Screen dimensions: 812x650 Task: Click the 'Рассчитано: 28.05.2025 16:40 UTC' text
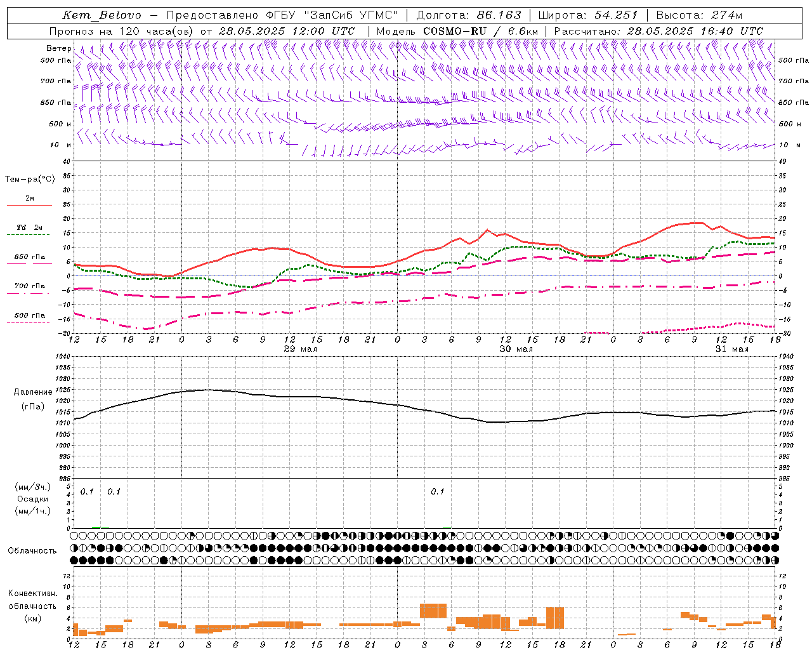[x=658, y=31]
